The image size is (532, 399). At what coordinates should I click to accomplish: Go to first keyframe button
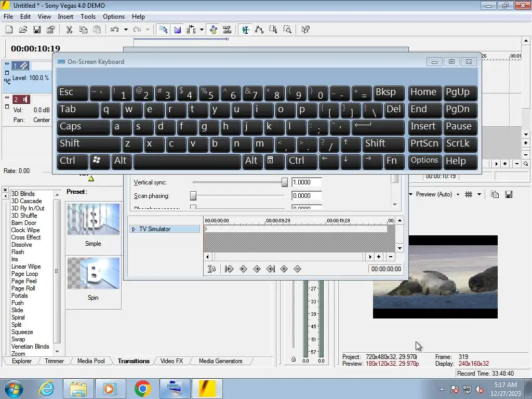229,269
